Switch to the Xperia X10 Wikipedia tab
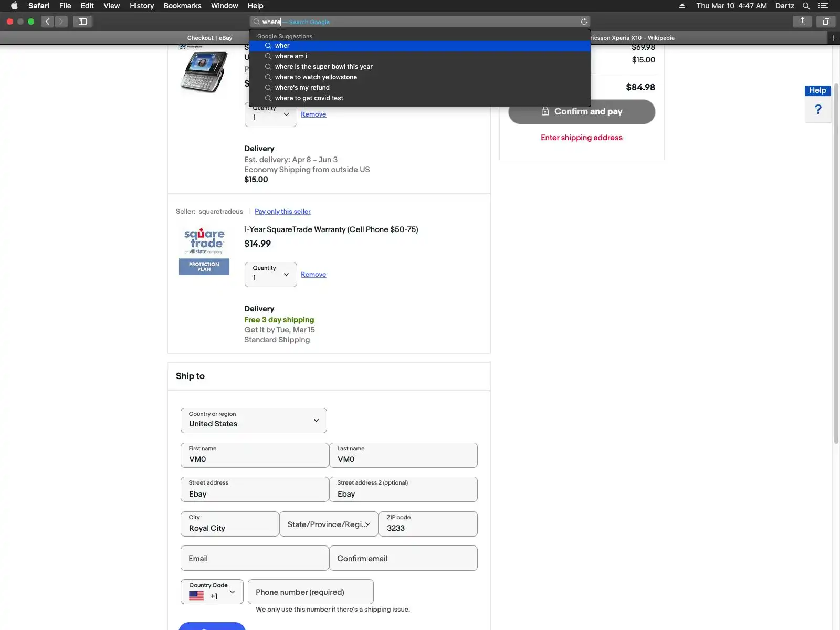840x630 pixels. coord(632,38)
